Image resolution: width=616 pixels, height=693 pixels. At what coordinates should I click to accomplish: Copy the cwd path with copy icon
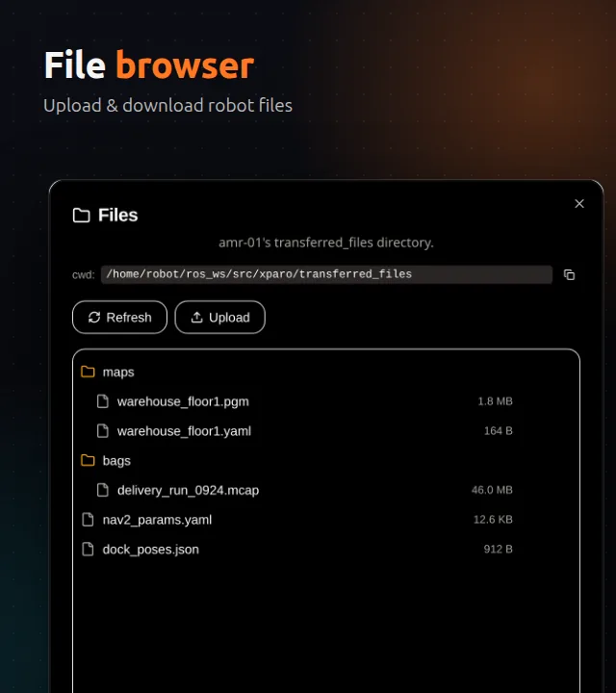coord(569,274)
